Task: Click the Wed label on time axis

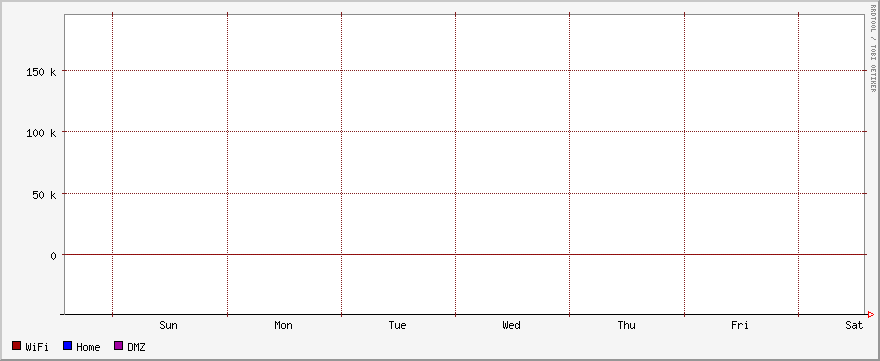Action: [x=511, y=325]
